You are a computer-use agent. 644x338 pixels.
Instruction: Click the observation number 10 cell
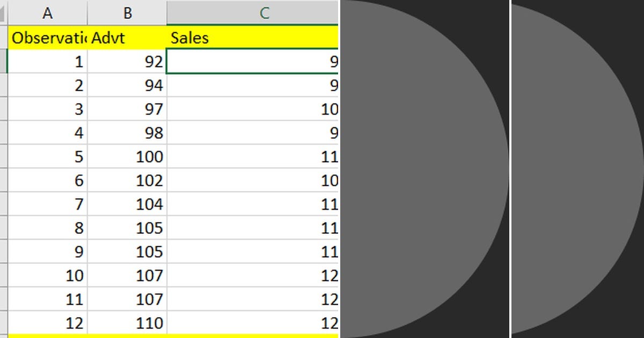(47, 275)
